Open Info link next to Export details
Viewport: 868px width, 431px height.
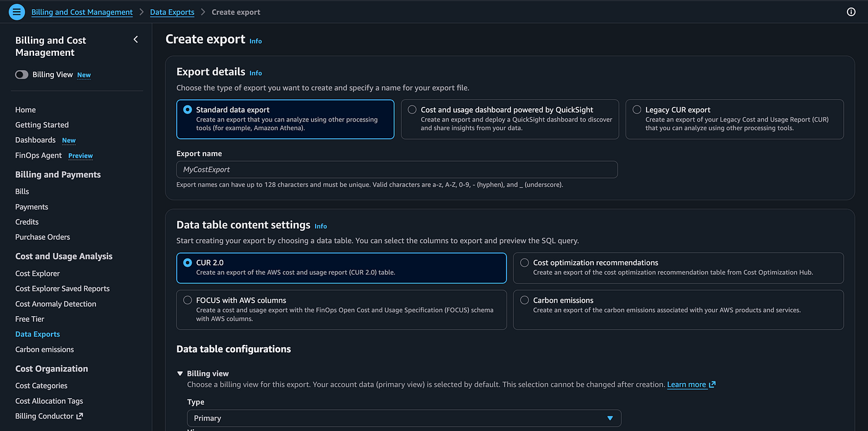tap(255, 73)
